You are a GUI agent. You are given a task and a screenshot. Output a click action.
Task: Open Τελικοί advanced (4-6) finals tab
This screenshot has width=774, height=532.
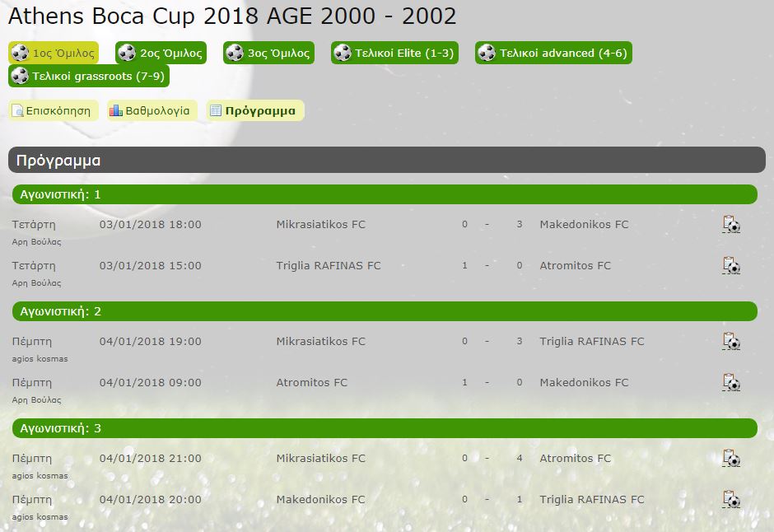(553, 53)
